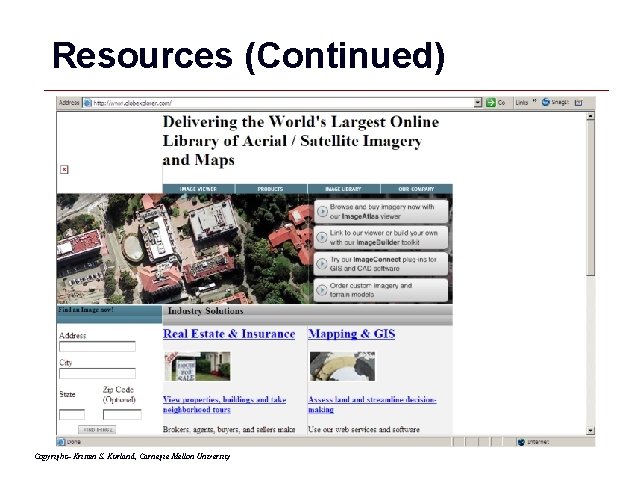Image resolution: width=640 pixels, height=480 pixels.
Task: Click Link to our viewer button
Action: pyautogui.click(x=381, y=238)
